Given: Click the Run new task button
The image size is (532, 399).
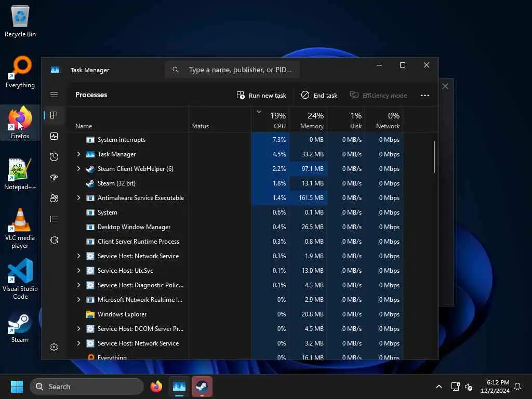Looking at the screenshot, I should tap(261, 96).
